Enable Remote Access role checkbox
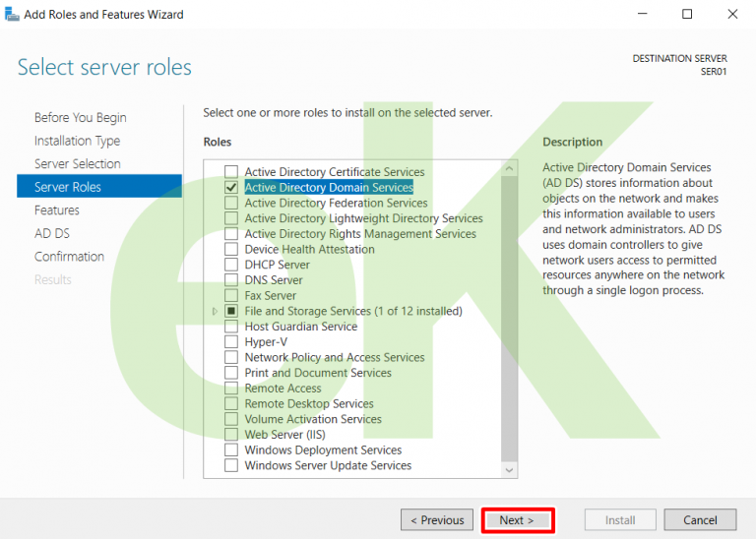This screenshot has width=756, height=539. tap(231, 388)
